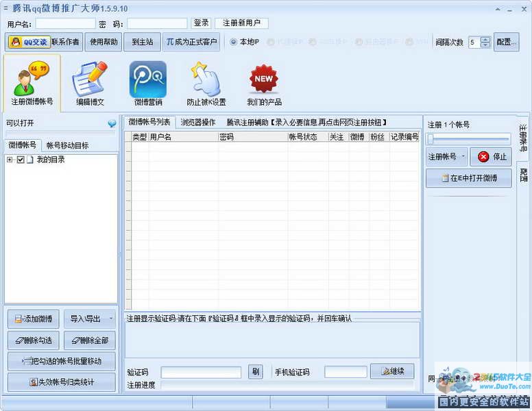Screen dimensions: 532x411
Task: Click the 配置... button in toolbar
Action: [506, 42]
